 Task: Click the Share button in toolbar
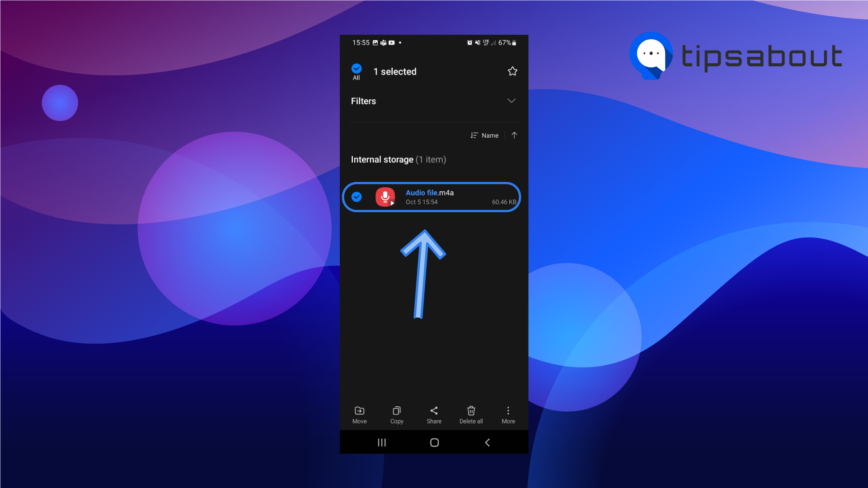pyautogui.click(x=434, y=415)
